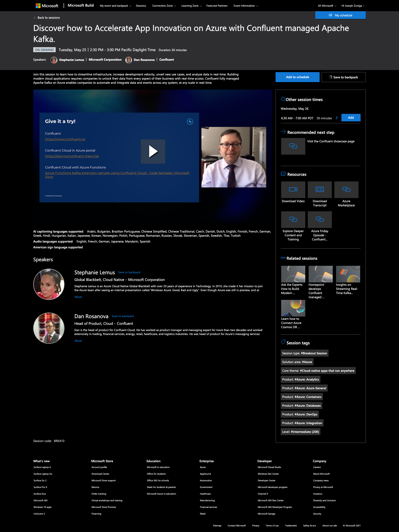Click Visit the Confluent showcase page text
The image size is (399, 532).
pyautogui.click(x=331, y=141)
